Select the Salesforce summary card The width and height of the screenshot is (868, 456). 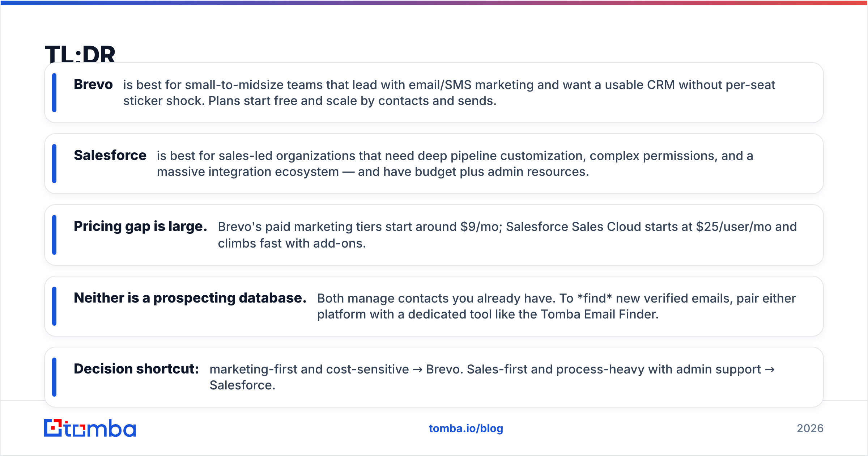pyautogui.click(x=434, y=164)
